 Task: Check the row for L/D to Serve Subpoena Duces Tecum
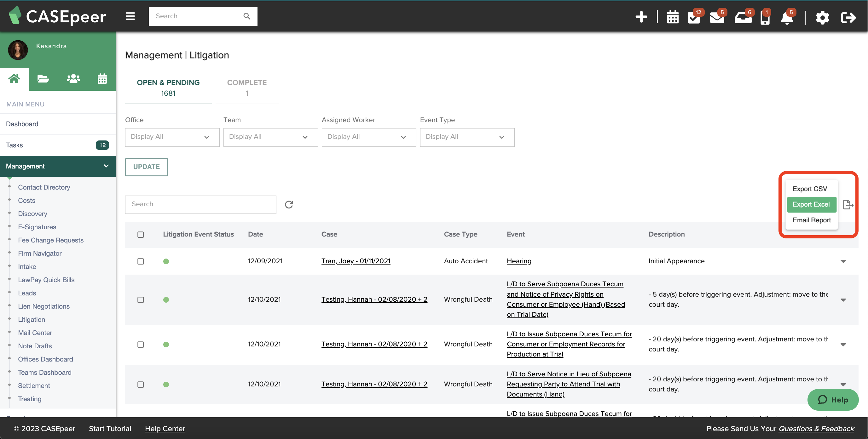point(141,299)
